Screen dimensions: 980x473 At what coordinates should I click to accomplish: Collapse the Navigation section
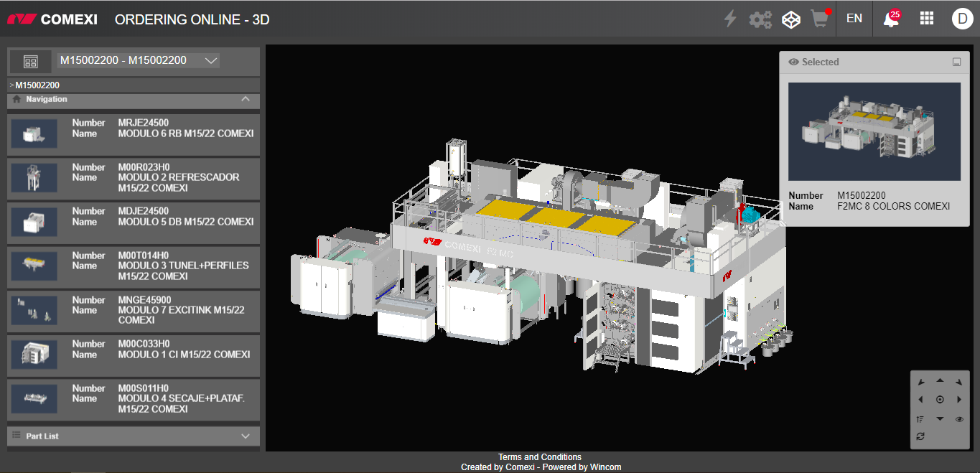click(246, 100)
